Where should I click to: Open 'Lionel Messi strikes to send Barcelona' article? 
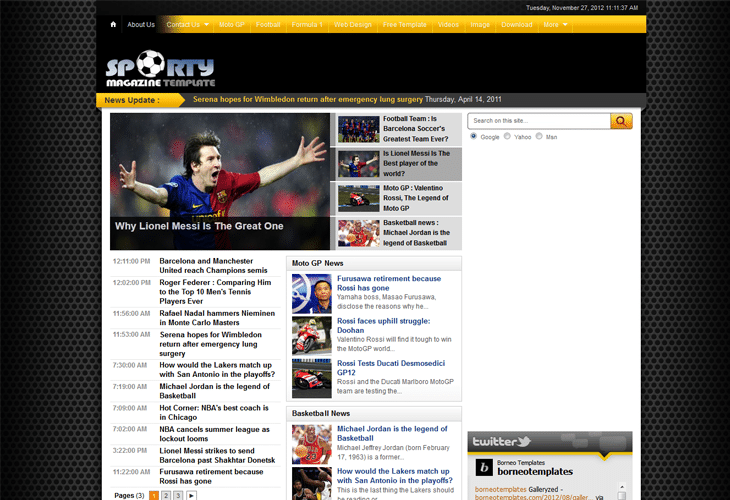(x=217, y=455)
